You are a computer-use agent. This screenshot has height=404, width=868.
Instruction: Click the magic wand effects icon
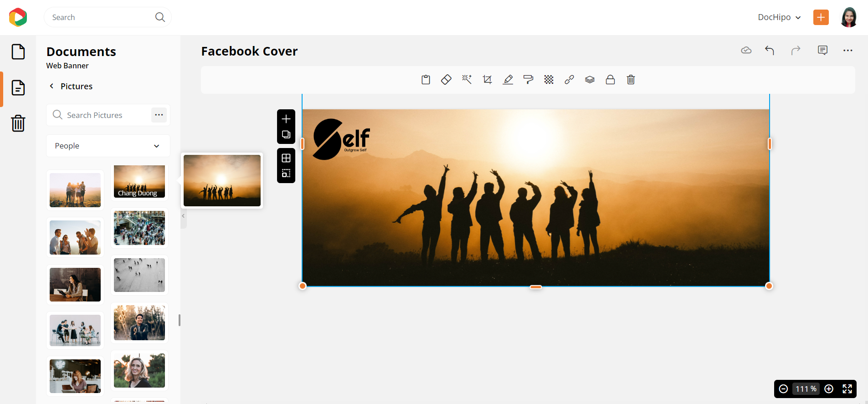click(467, 80)
